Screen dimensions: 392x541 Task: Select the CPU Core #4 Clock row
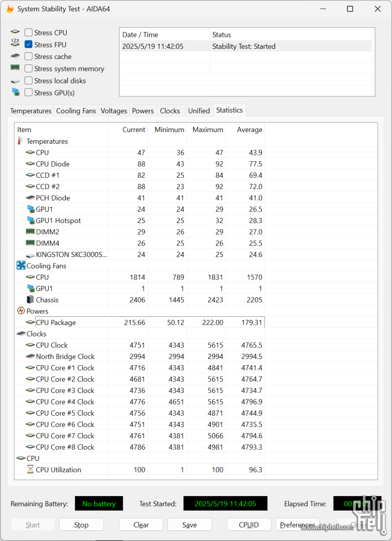[140, 402]
